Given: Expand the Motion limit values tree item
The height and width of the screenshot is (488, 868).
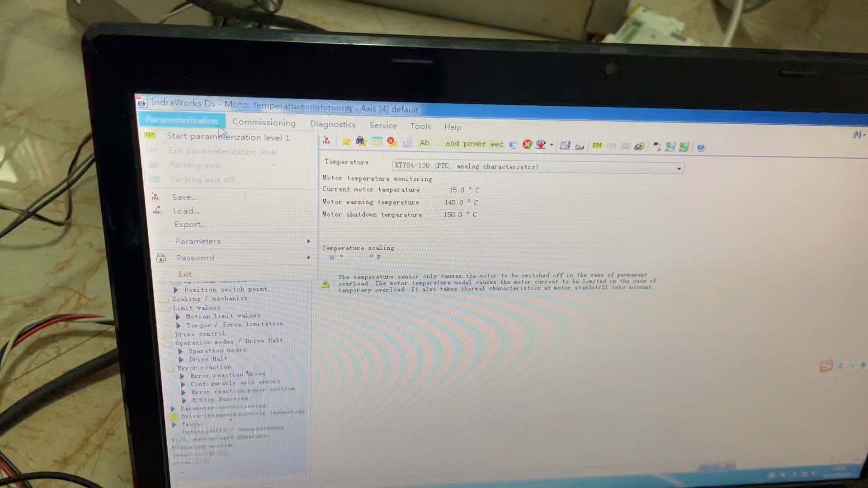Looking at the screenshot, I should click(x=179, y=316).
